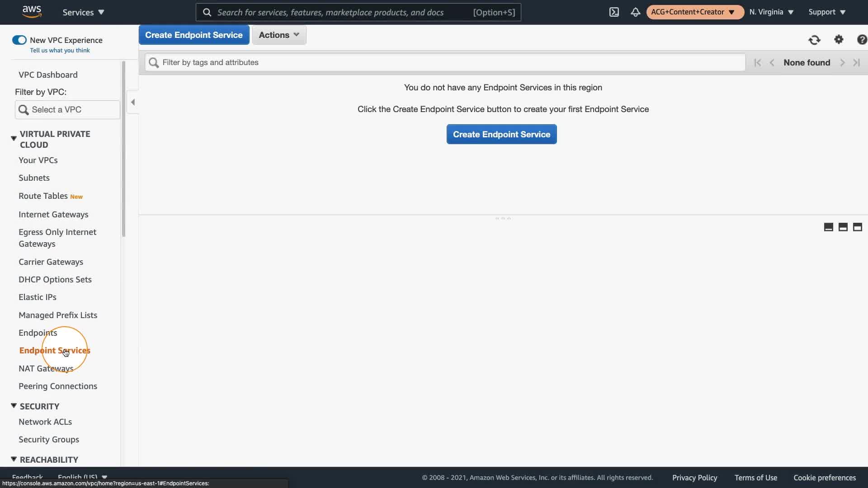This screenshot has height=488, width=868.
Task: Set details pane to split layout
Action: click(843, 227)
